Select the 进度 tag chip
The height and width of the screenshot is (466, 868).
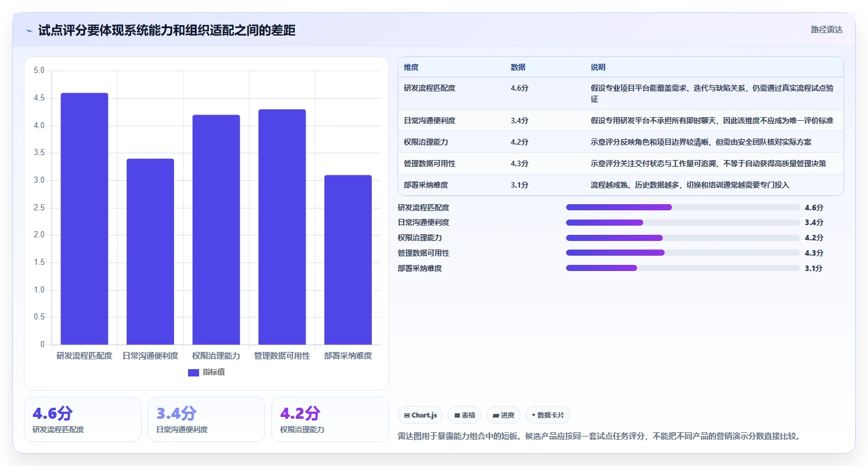pos(504,415)
